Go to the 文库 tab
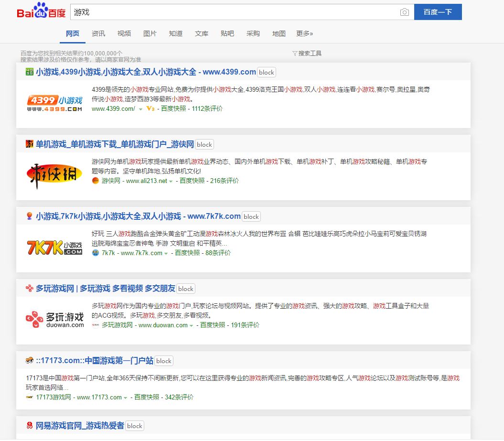 pos(201,33)
